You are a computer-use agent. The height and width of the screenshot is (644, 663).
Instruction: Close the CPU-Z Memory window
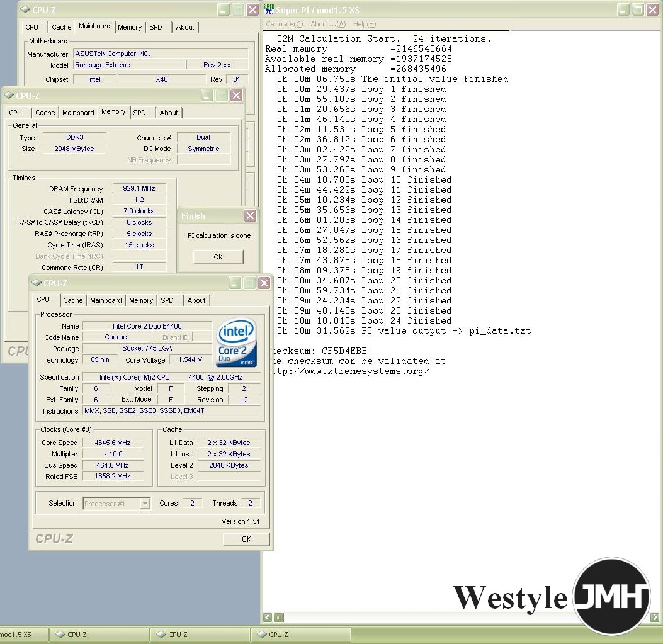(236, 95)
